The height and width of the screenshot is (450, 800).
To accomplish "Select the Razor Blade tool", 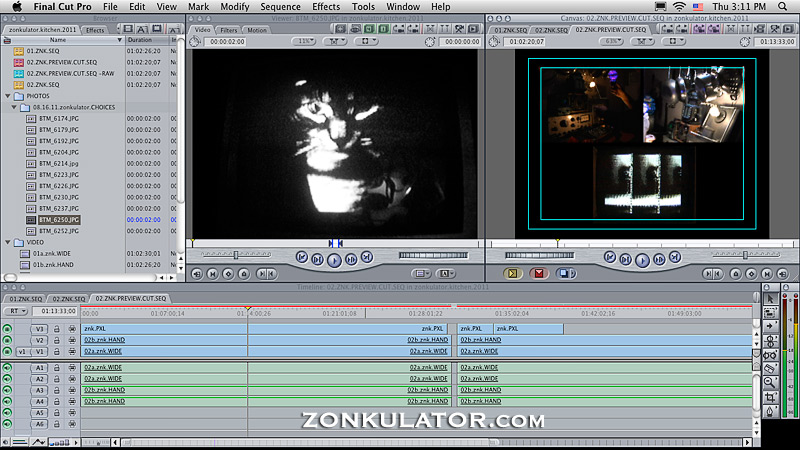I will [x=770, y=368].
